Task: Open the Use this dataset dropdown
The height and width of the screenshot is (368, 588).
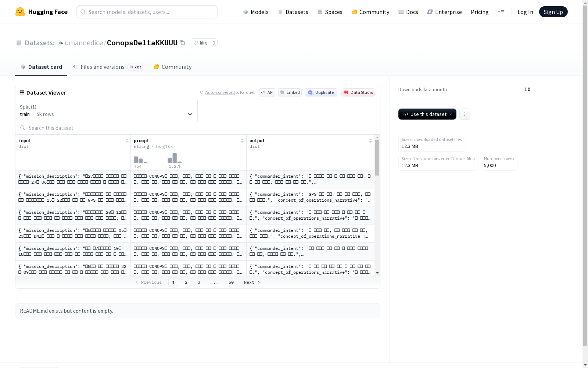Action: click(x=427, y=114)
